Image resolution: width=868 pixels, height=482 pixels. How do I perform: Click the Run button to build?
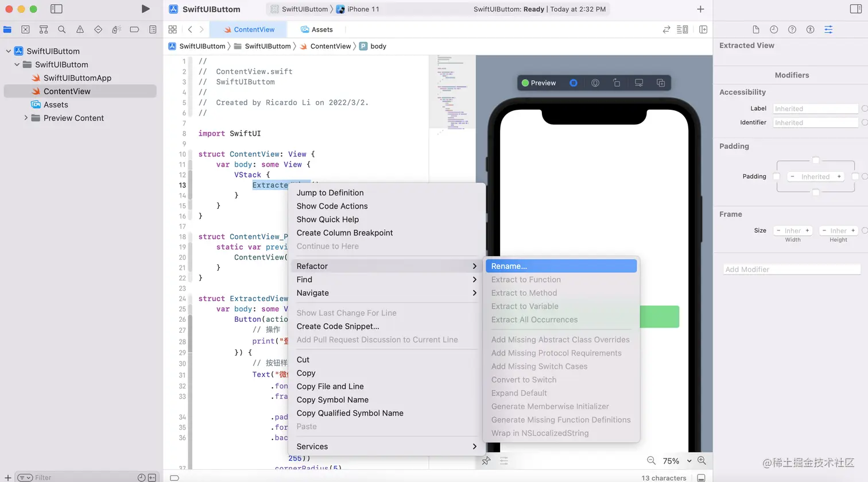click(x=145, y=9)
